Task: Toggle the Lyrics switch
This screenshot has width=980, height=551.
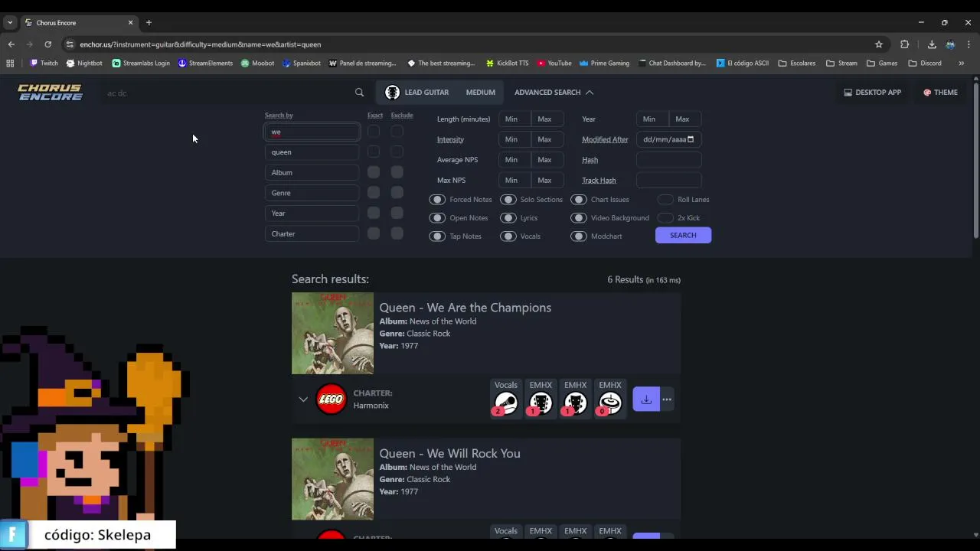Action: (508, 218)
